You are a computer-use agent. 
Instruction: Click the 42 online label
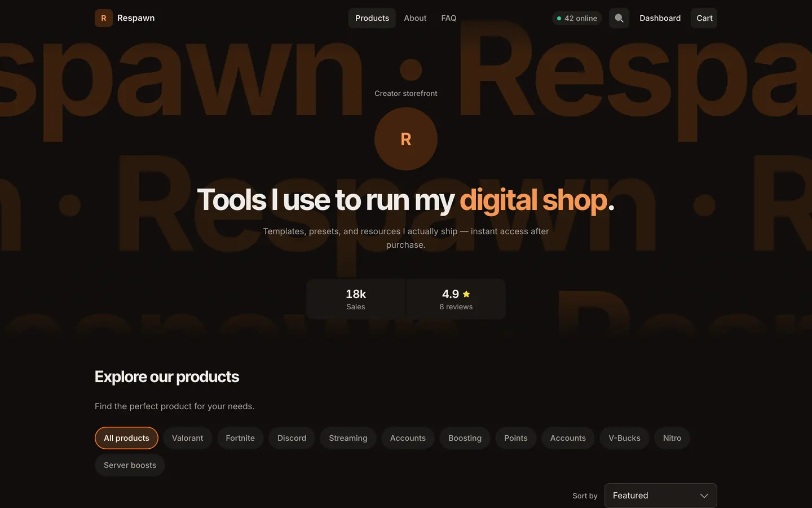(x=581, y=19)
